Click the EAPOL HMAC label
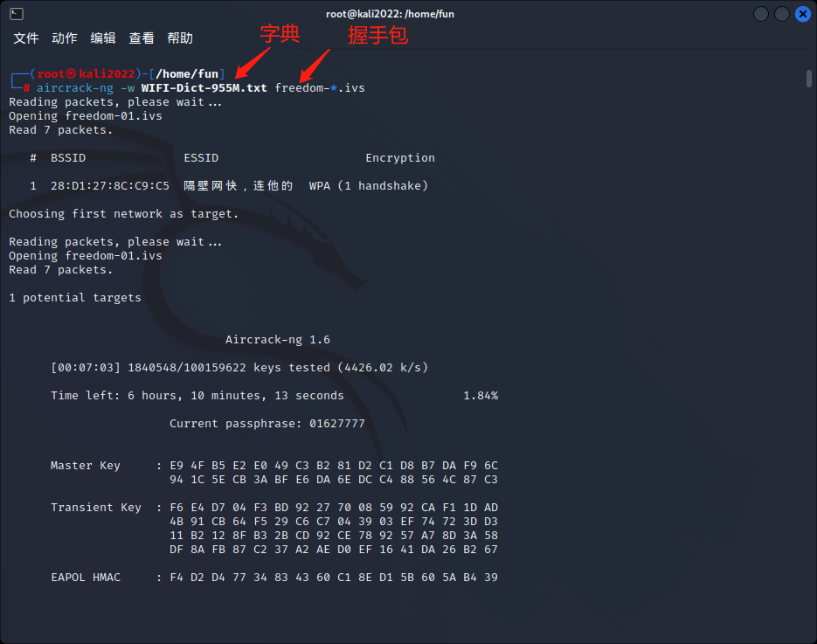Image resolution: width=817 pixels, height=644 pixels. (86, 578)
